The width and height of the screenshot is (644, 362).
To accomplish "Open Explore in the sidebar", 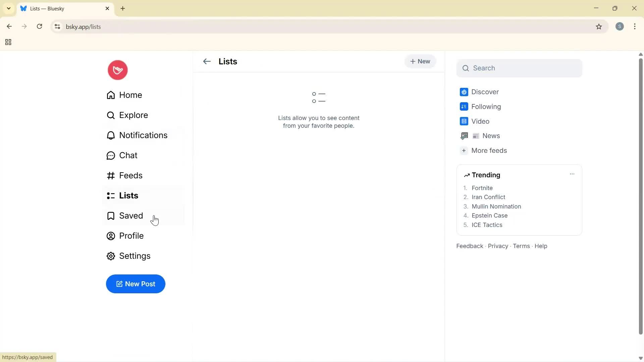I will [x=133, y=115].
